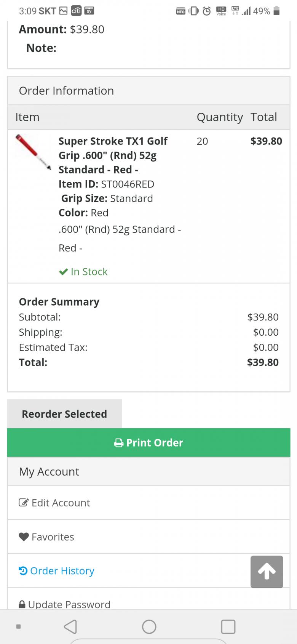Viewport: 297px width, 644px height.
Task: Tap the Update Password lock icon
Action: [22, 604]
